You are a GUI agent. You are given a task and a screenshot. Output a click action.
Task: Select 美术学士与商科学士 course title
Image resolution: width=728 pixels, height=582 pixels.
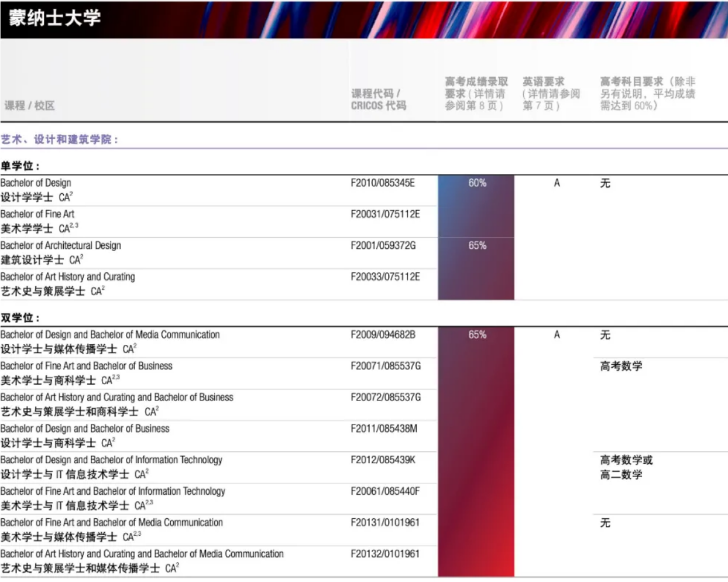click(48, 381)
